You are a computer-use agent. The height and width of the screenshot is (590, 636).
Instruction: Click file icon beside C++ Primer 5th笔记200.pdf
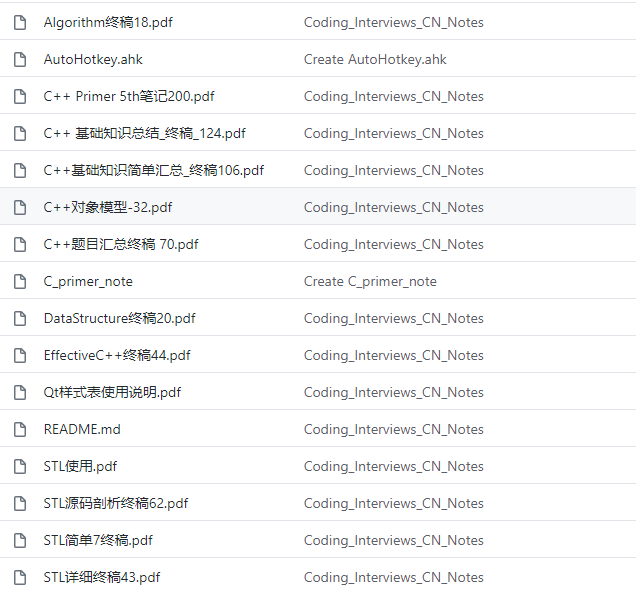click(x=20, y=97)
